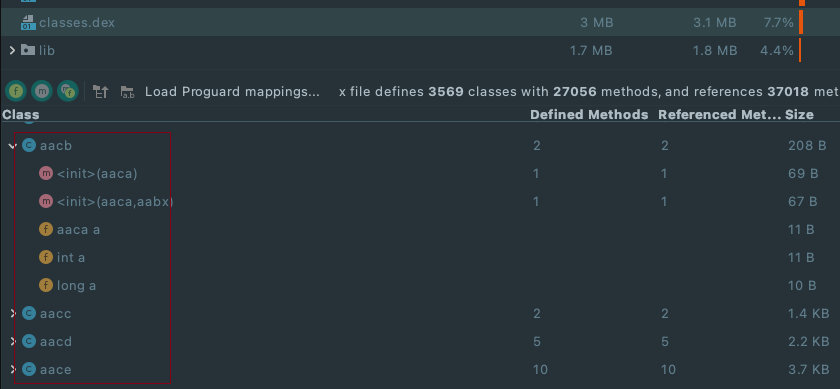Screen dimensions: 840x389
Task: Select the classes.dex file row
Action: pos(420,23)
